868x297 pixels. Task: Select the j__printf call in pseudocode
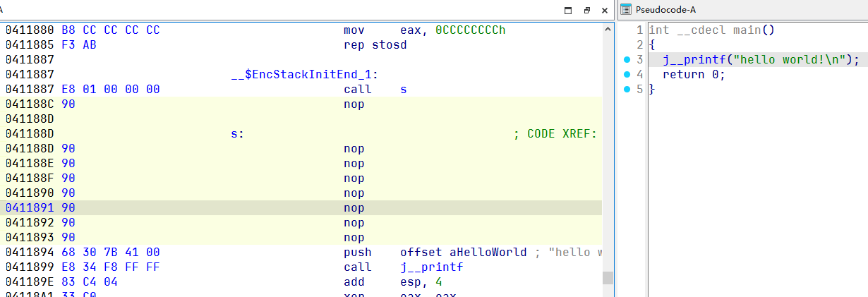tap(688, 60)
